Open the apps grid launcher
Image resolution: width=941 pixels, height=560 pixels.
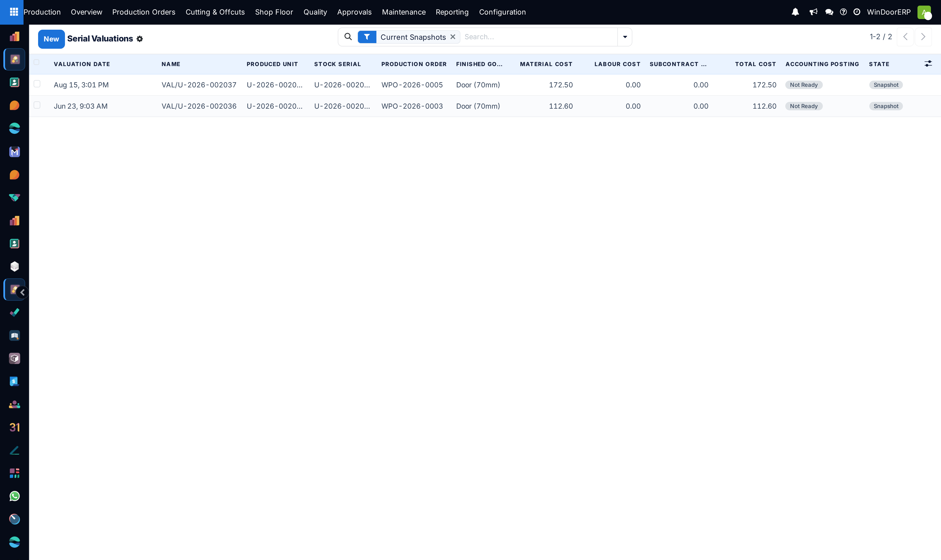pyautogui.click(x=14, y=12)
